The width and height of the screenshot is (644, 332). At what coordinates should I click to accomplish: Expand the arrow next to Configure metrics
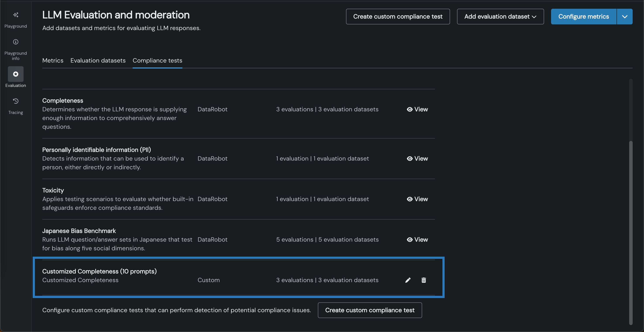(x=625, y=17)
